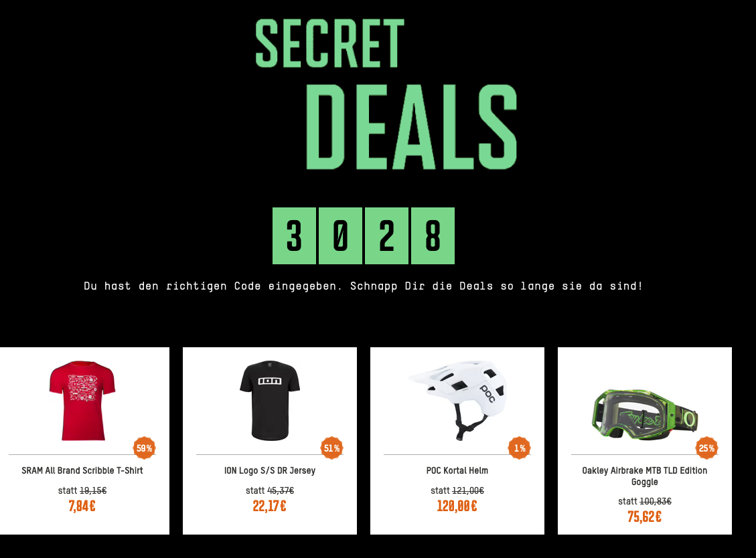Click the fourth code digit box showing 8
Viewport: 756px width, 558px height.
(433, 236)
